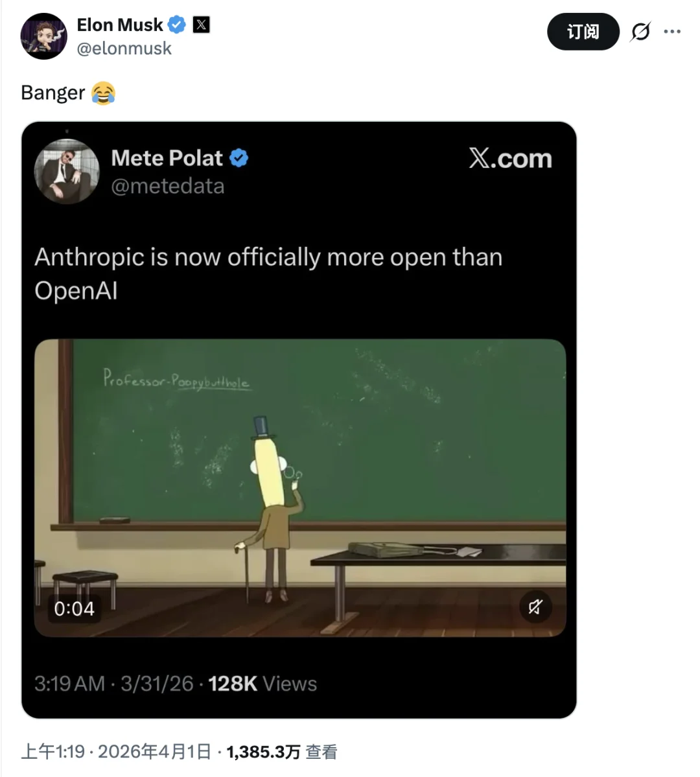Screen dimensions: 700x777
Task: Click Elon Musk's profile avatar
Action: click(44, 36)
